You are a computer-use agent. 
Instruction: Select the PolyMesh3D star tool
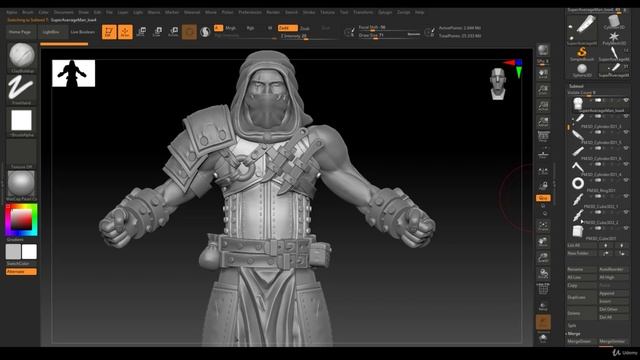click(613, 38)
